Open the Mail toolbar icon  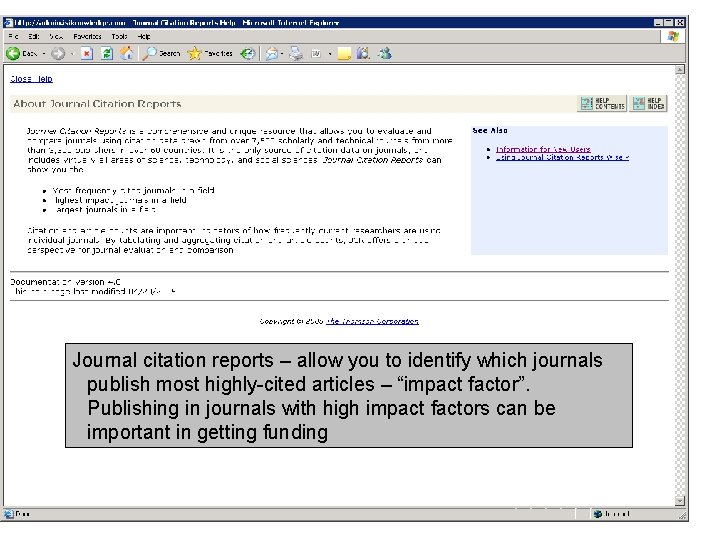272,54
